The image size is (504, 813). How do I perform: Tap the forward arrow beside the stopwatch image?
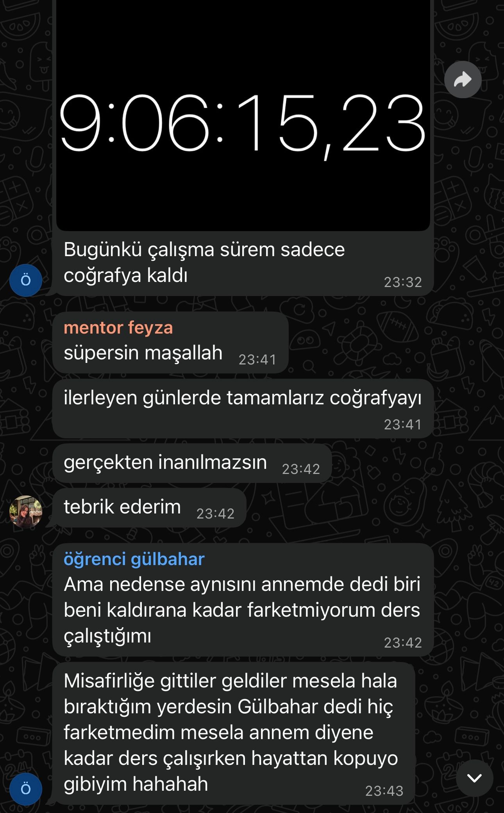pyautogui.click(x=463, y=79)
